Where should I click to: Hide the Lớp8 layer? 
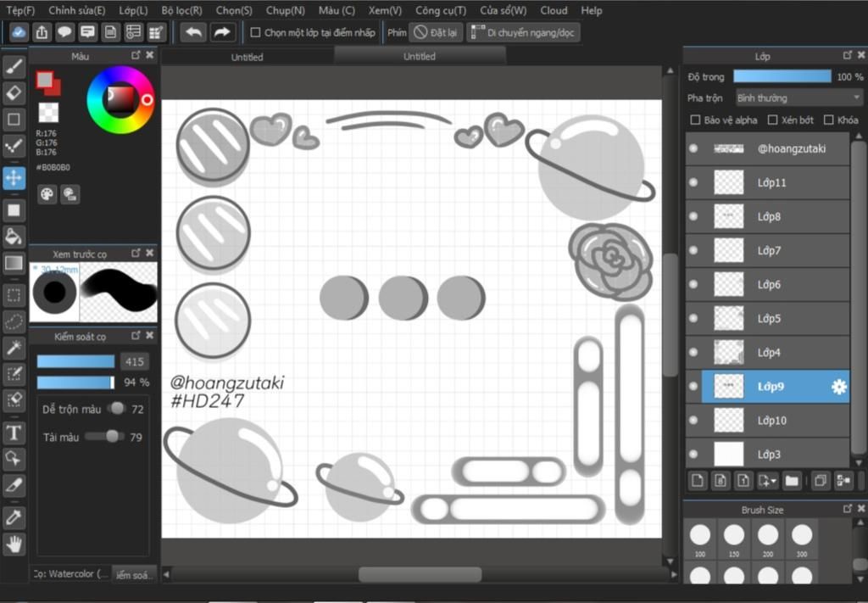click(693, 216)
